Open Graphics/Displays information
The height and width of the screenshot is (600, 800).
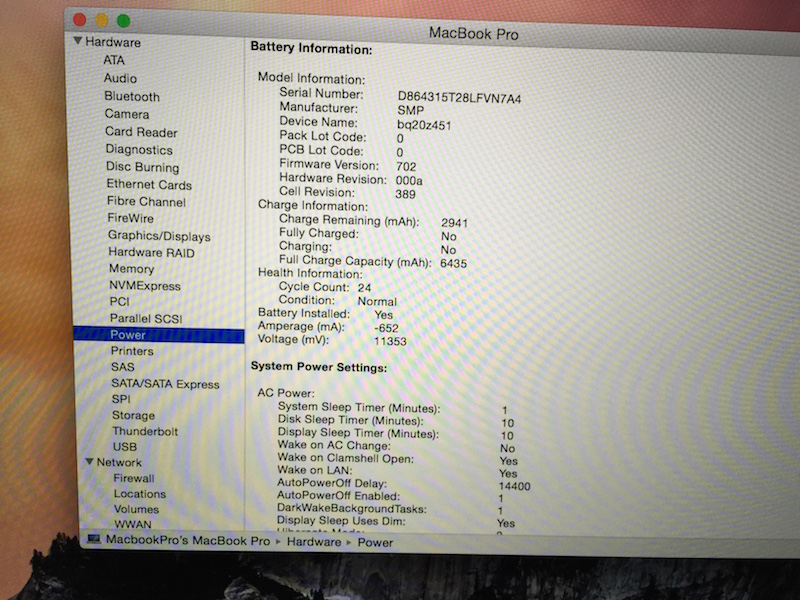coord(159,236)
